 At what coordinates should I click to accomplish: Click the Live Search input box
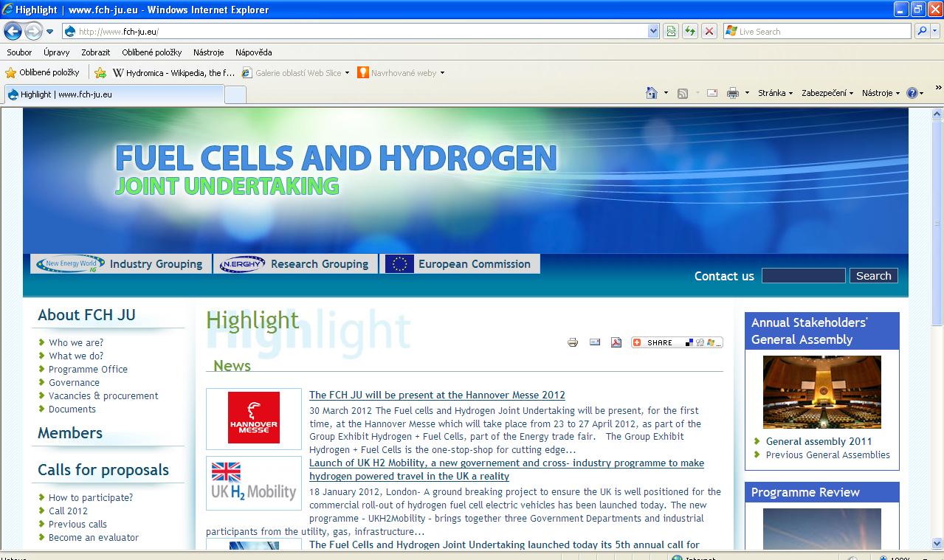pyautogui.click(x=817, y=32)
